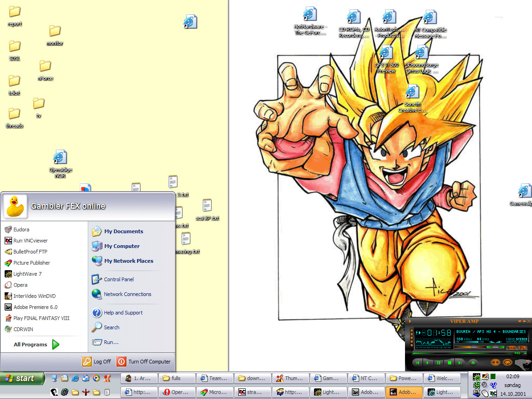Screen dimensions: 532x399
Task: Select the monitor folder on desktop
Action: [x=54, y=36]
